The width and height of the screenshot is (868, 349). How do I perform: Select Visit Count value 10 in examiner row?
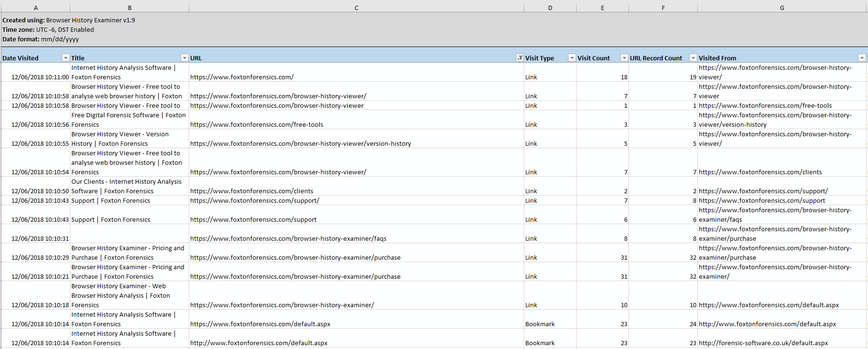602,295
